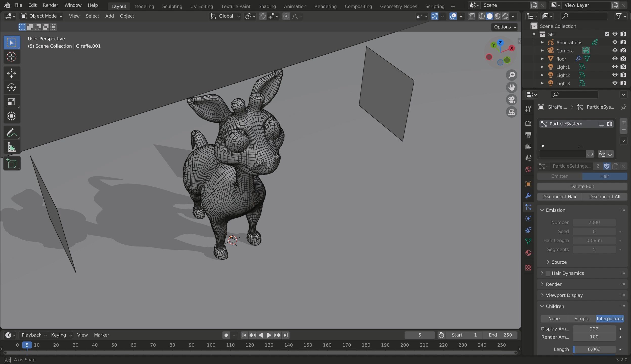This screenshot has height=364, width=631.
Task: Select the Measure tool
Action: pyautogui.click(x=12, y=147)
